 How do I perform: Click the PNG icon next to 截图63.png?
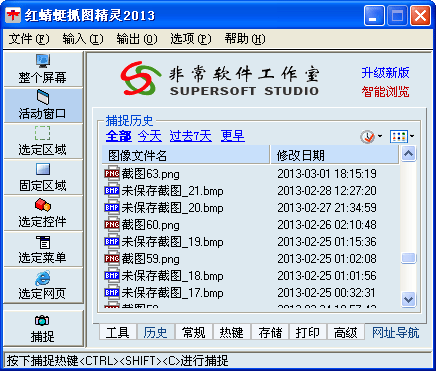pos(112,174)
